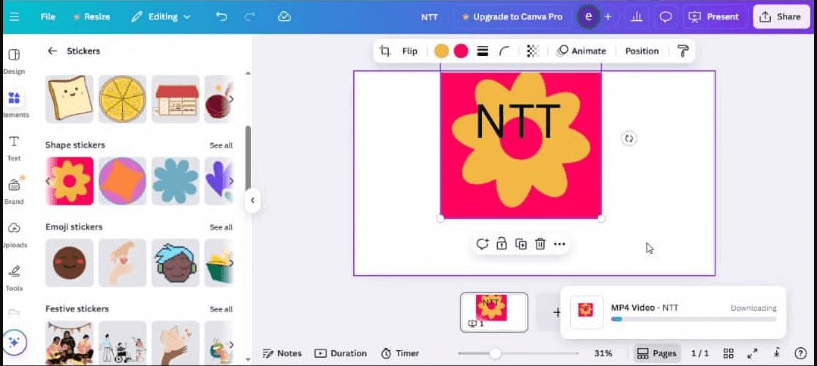The image size is (817, 366).
Task: Click the Position button
Action: (x=642, y=51)
